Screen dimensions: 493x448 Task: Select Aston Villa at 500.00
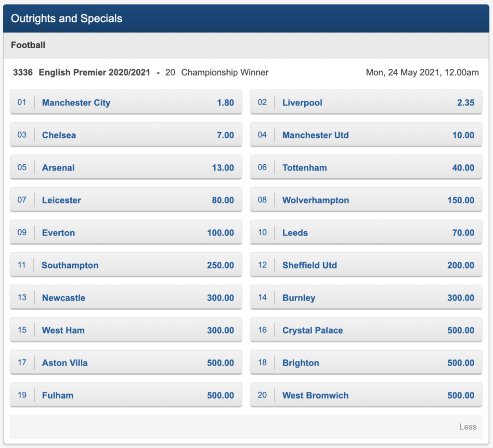click(x=126, y=362)
